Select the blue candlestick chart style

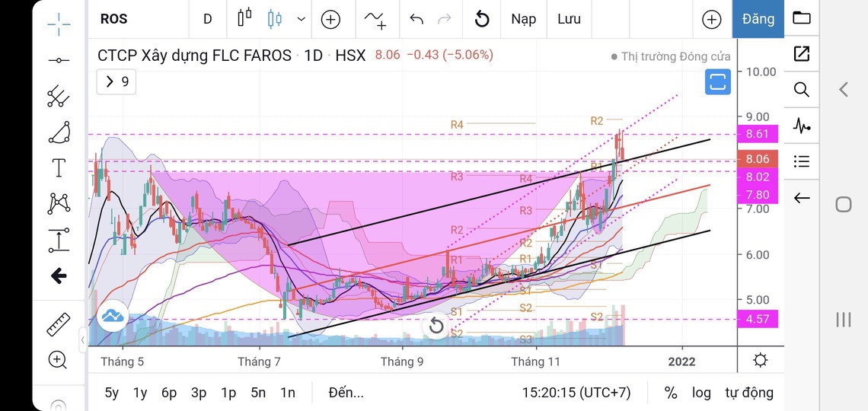click(x=274, y=19)
